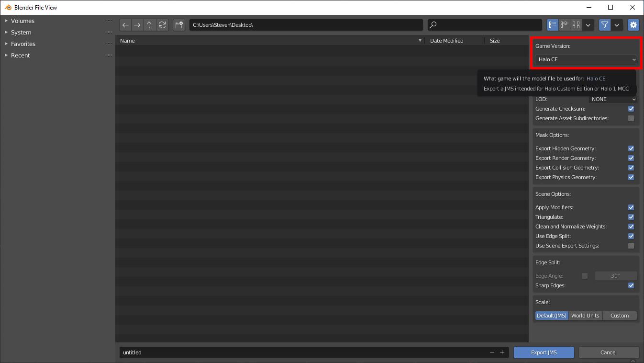Select the World Units scale option
The height and width of the screenshot is (363, 644).
[x=585, y=316]
